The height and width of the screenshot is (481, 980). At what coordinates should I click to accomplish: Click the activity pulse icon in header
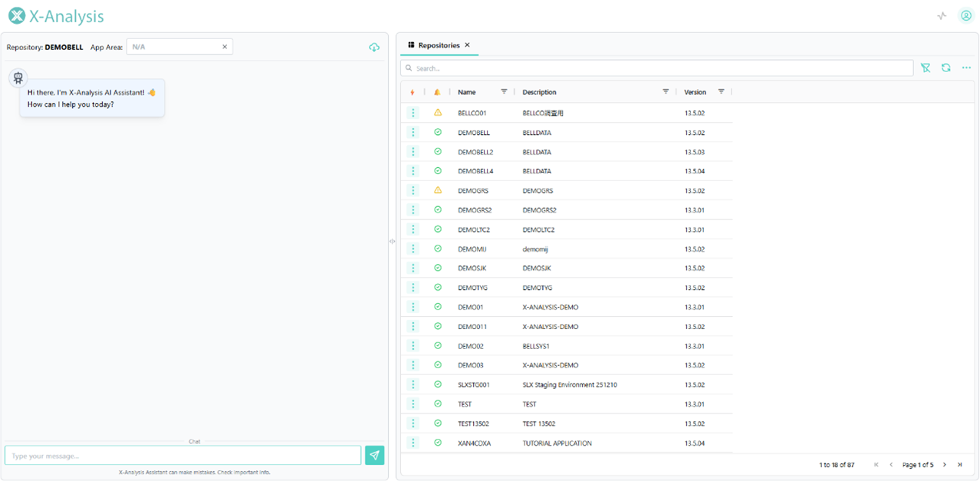coord(942,16)
